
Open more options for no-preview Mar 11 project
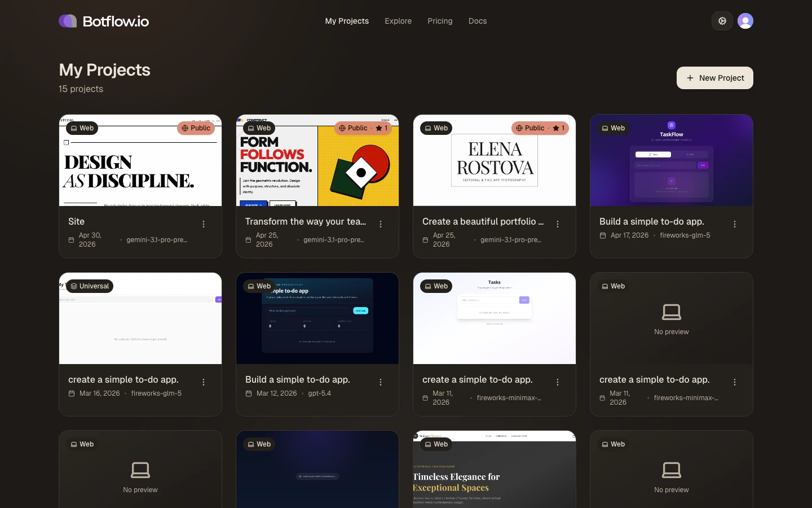click(x=735, y=382)
